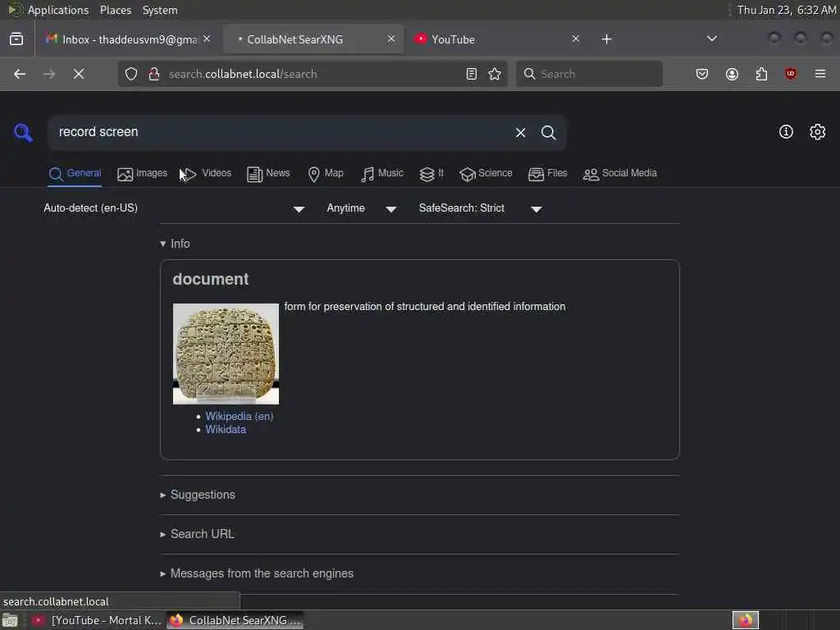Switch to Map category
This screenshot has width=840, height=630.
click(326, 174)
